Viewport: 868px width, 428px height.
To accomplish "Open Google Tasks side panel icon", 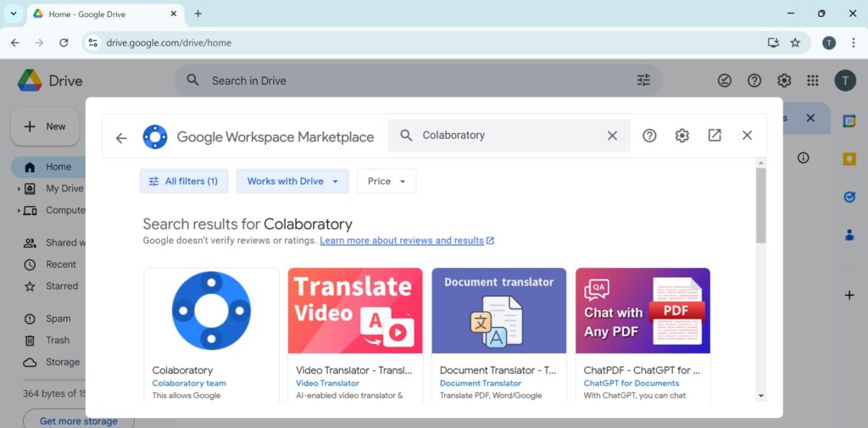I will [849, 197].
